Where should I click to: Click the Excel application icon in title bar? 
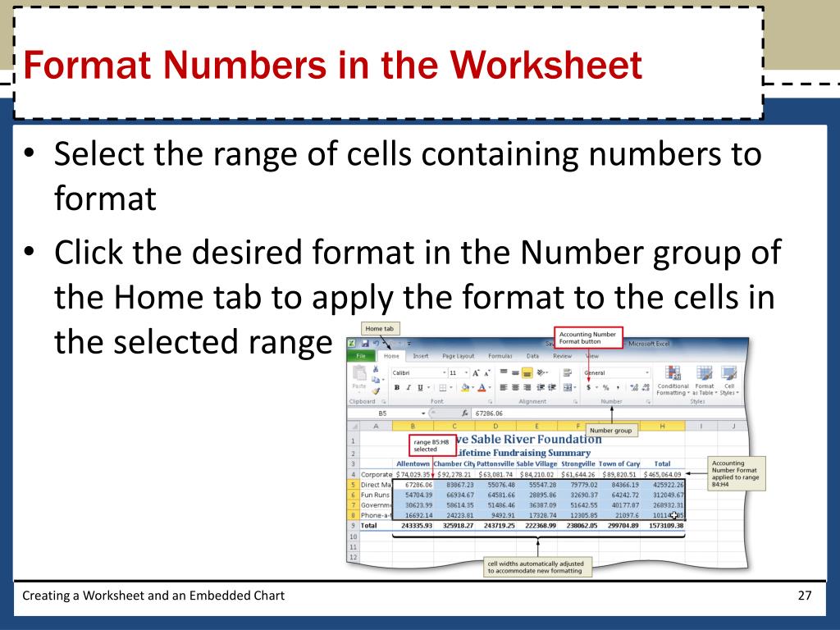(351, 344)
